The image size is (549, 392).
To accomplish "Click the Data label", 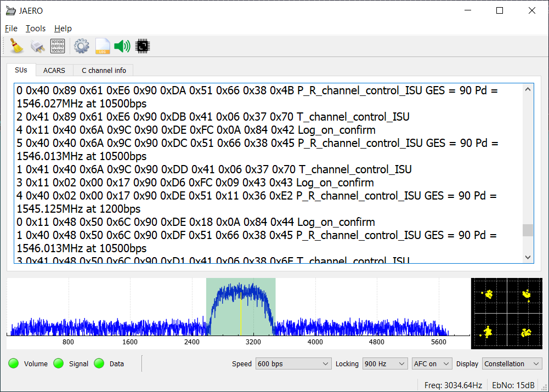I will [x=117, y=363].
